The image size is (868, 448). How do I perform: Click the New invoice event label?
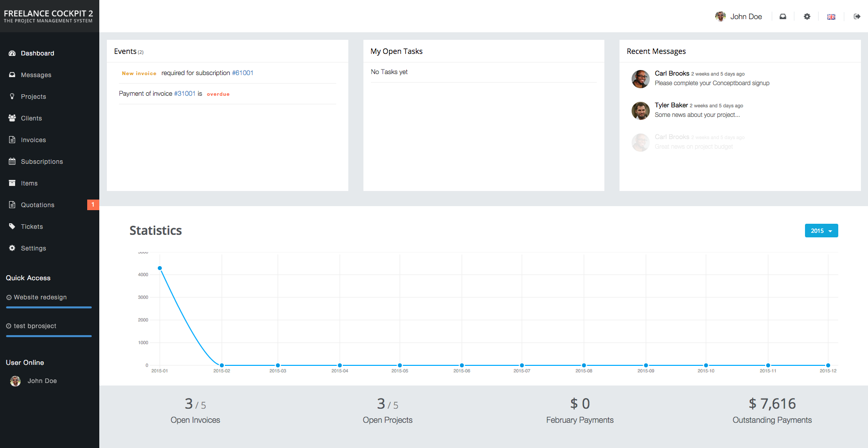coord(139,74)
